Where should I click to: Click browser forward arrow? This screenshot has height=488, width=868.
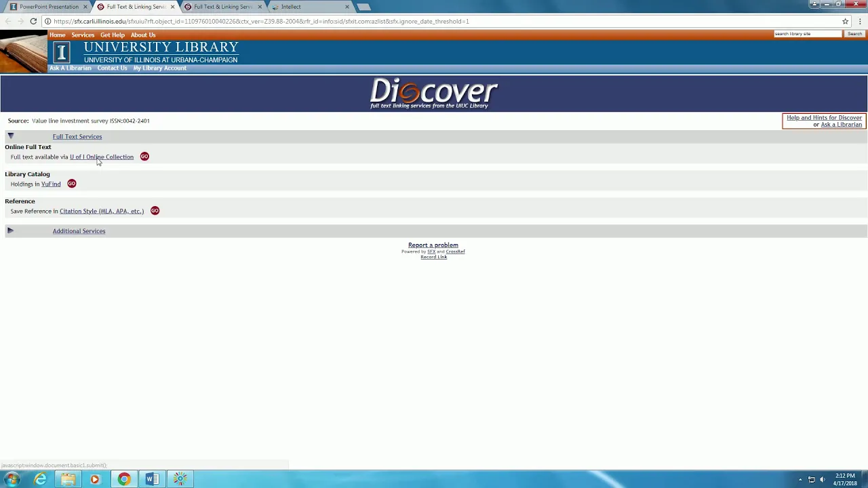click(x=20, y=21)
